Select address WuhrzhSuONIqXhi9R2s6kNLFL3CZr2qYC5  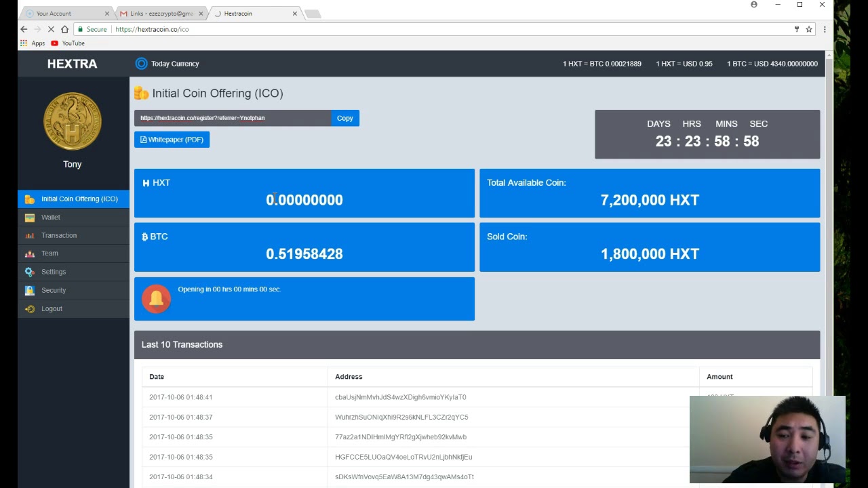pos(401,417)
